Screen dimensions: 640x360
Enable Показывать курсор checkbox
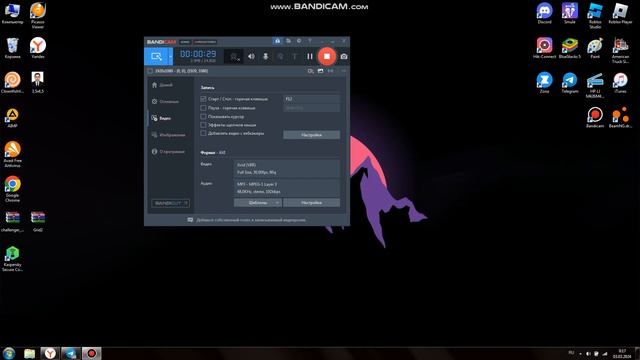(203, 116)
